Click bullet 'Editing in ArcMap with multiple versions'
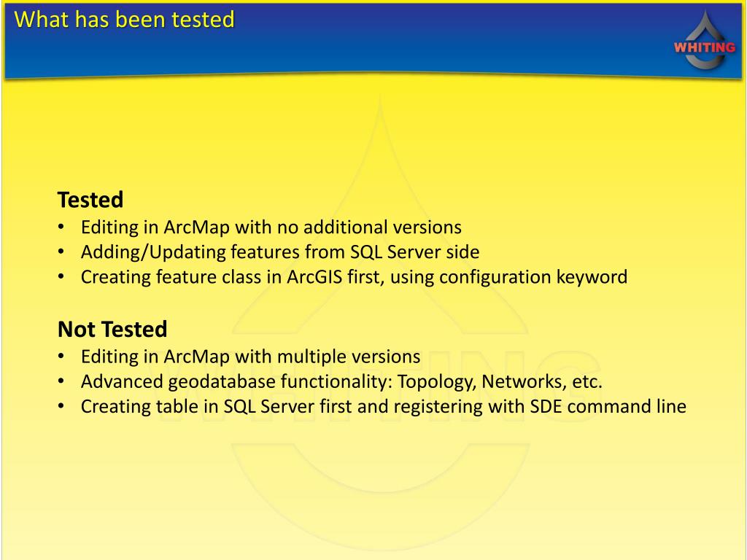The width and height of the screenshot is (747, 560). [251, 357]
